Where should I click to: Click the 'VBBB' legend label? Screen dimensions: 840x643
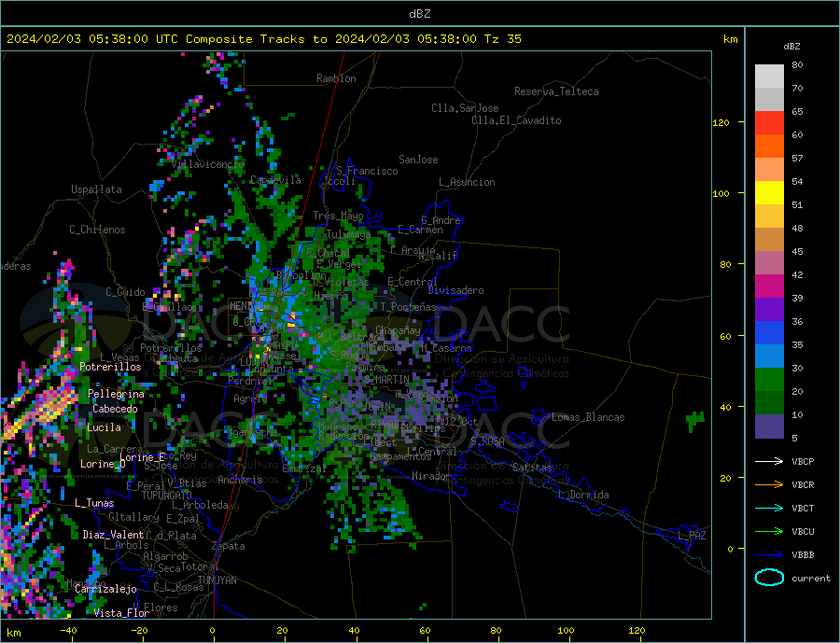(x=803, y=554)
